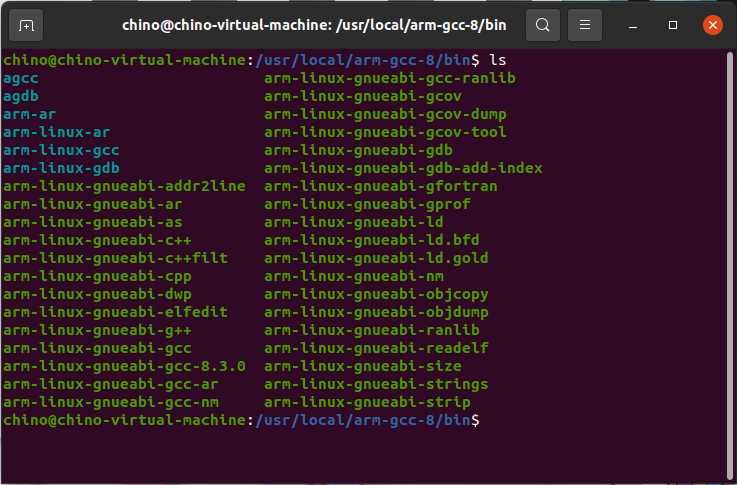This screenshot has width=737, height=485.
Task: Click arm-linux-gcc in the listing
Action: coord(61,150)
